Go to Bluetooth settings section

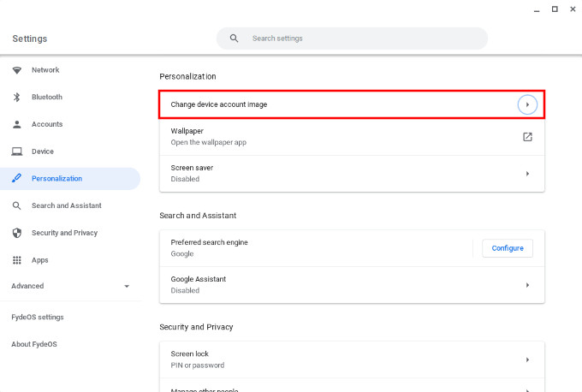point(47,98)
